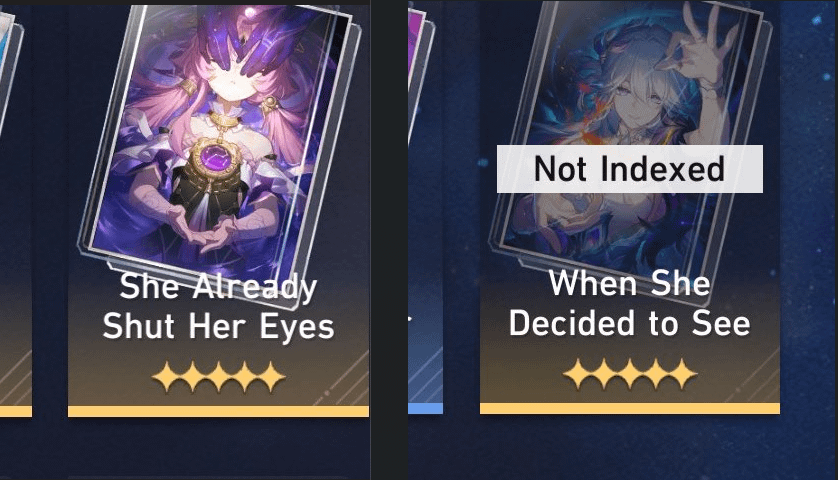Viewport: 838px width, 480px height.
Task: Click the Not Indexed label
Action: click(x=630, y=169)
